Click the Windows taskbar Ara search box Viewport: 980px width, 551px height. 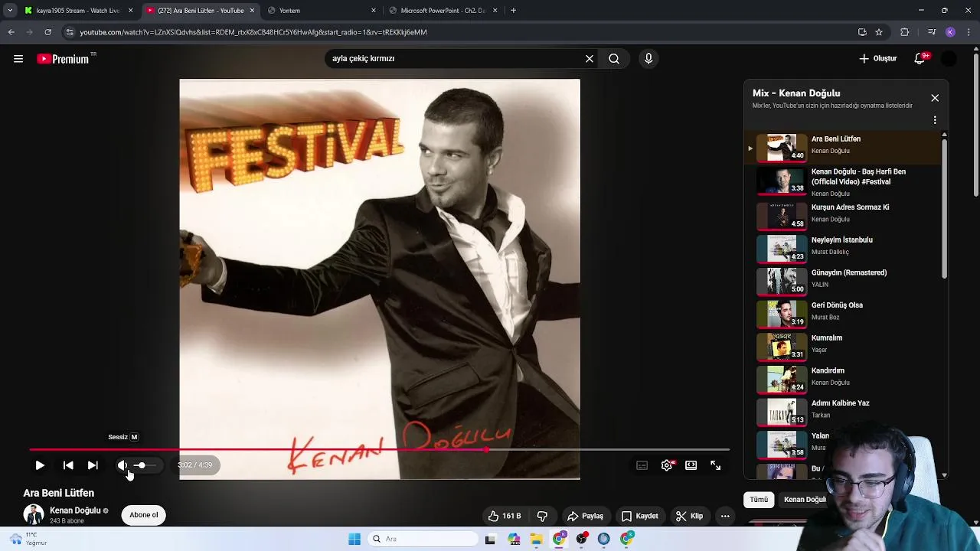pos(423,539)
